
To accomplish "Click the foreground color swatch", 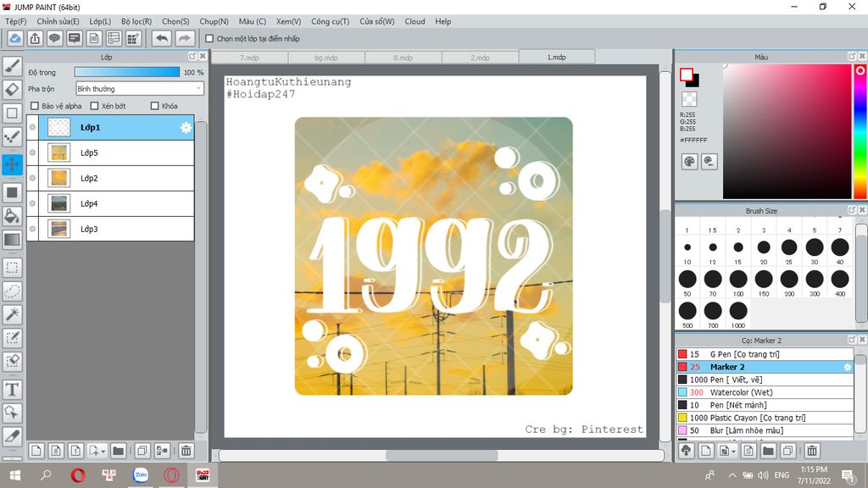I will pyautogui.click(x=687, y=75).
